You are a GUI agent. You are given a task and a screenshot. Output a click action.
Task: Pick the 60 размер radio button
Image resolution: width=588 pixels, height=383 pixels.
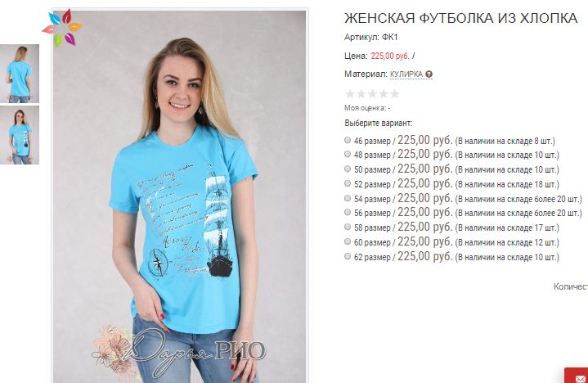pyautogui.click(x=348, y=241)
